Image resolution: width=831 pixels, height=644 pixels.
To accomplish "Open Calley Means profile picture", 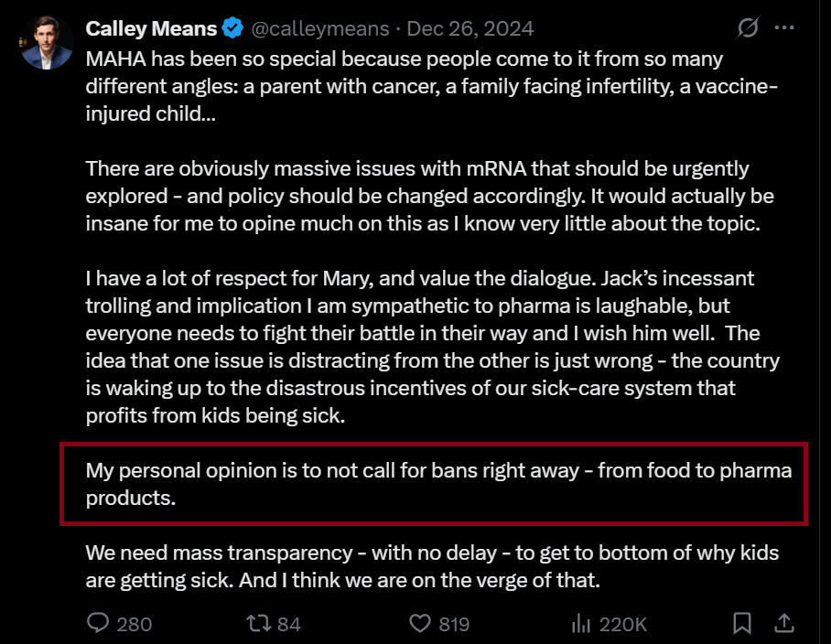I will 47,42.
